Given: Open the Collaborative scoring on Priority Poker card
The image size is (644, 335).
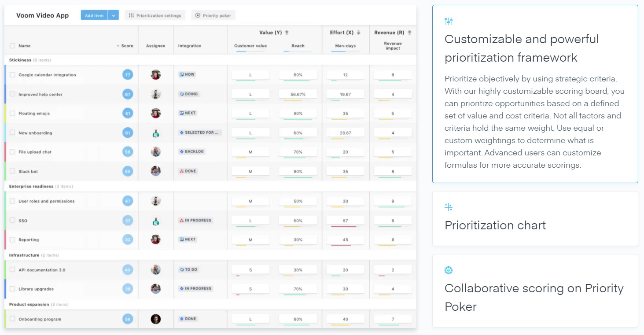Looking at the screenshot, I should pos(535,291).
